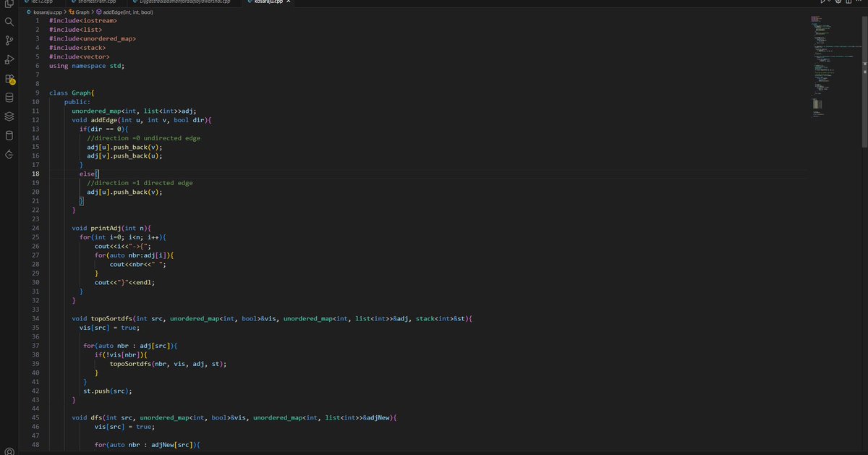Click Graph class in the breadcrumb
The image size is (868, 455).
pos(82,12)
